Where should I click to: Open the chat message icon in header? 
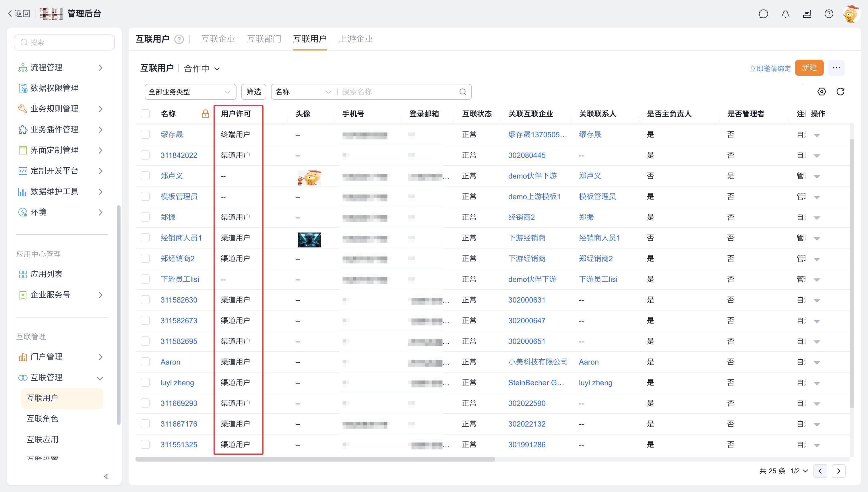(763, 14)
